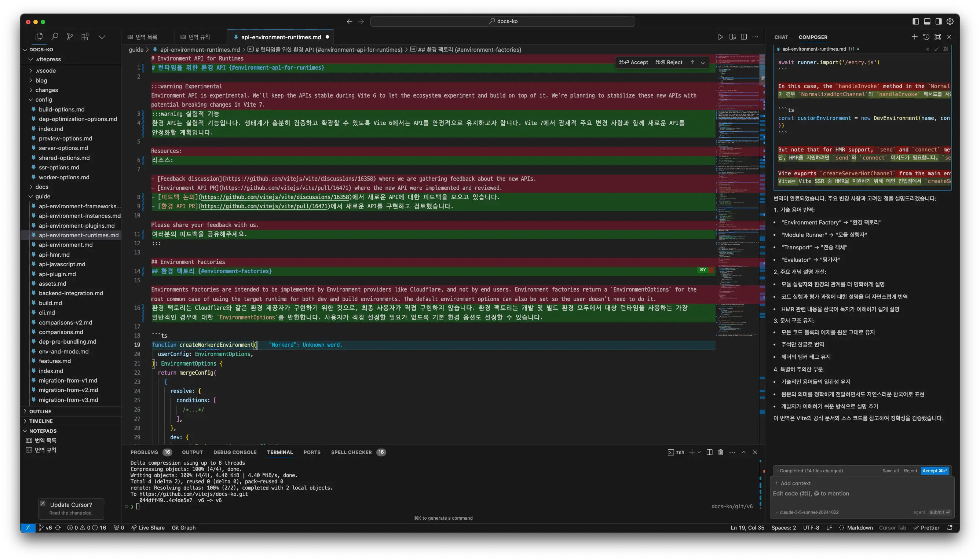The height and width of the screenshot is (560, 980).
Task: Open the Source Control branch icon
Action: pos(70,37)
